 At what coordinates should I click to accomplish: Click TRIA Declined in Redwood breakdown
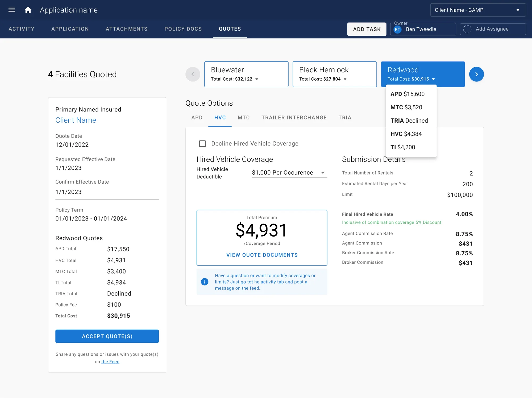coord(409,121)
